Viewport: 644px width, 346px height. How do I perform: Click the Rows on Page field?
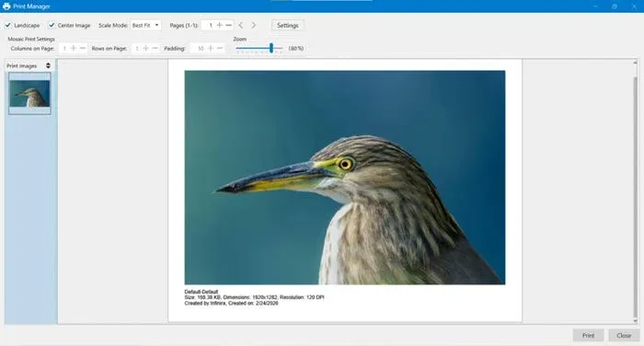[136, 49]
